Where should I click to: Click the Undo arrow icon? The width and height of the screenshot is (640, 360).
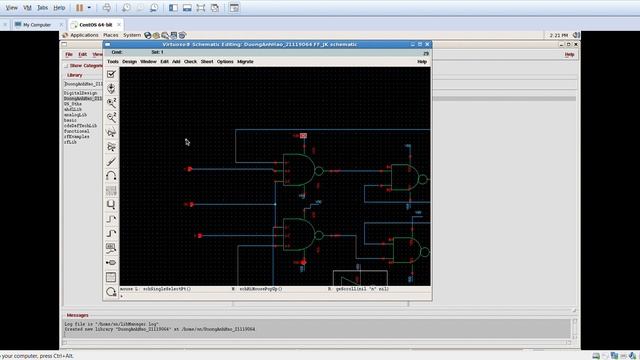tap(111, 176)
